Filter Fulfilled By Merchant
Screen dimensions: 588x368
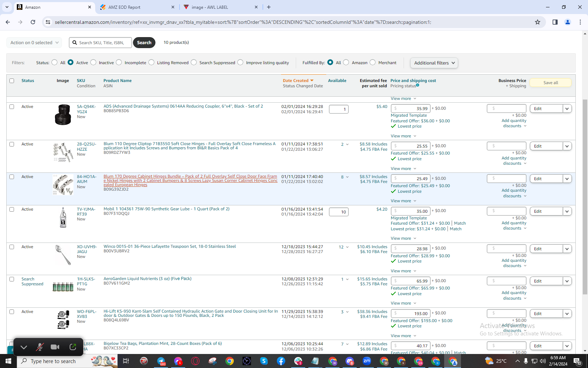pos(373,62)
